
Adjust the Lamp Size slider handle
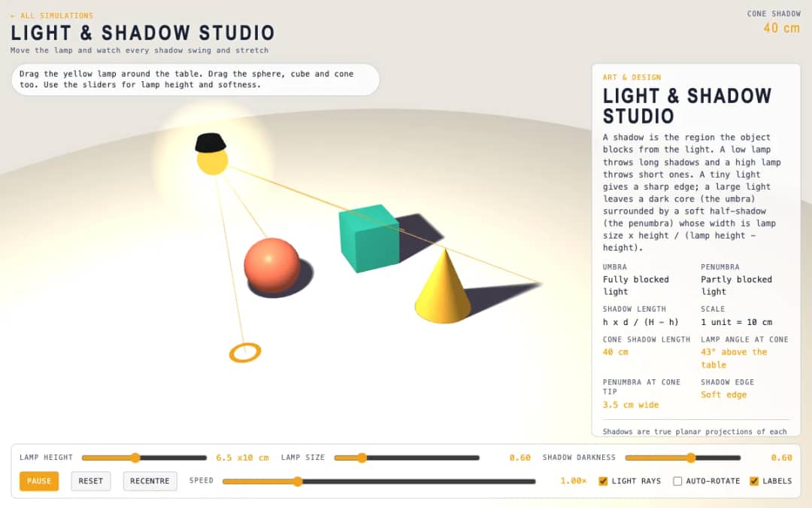tap(362, 458)
